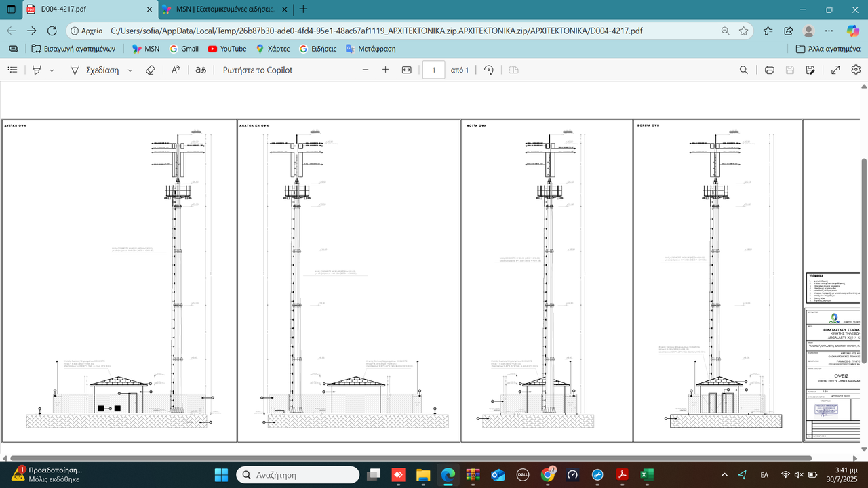
Task: Open the Άλλα αγαπημένα folder
Action: [828, 49]
